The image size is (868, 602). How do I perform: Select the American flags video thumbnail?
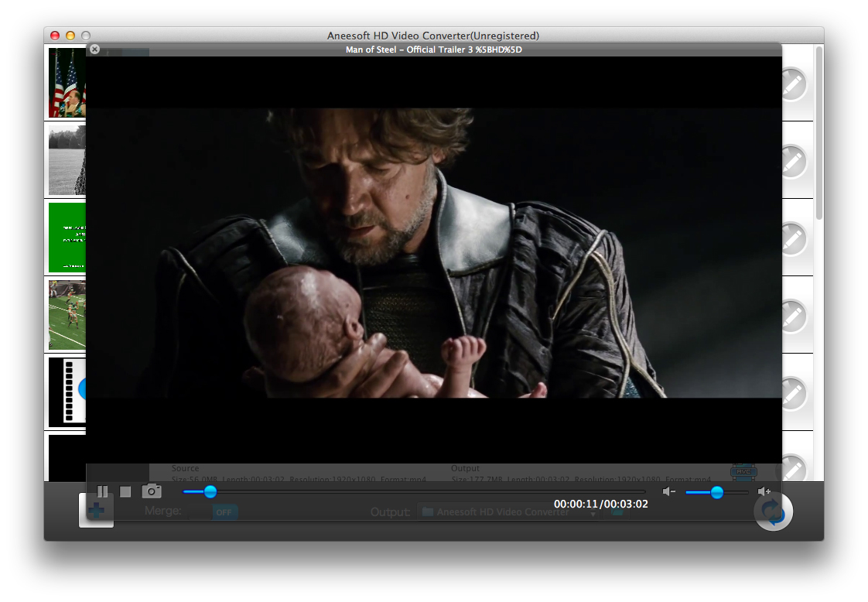(67, 83)
